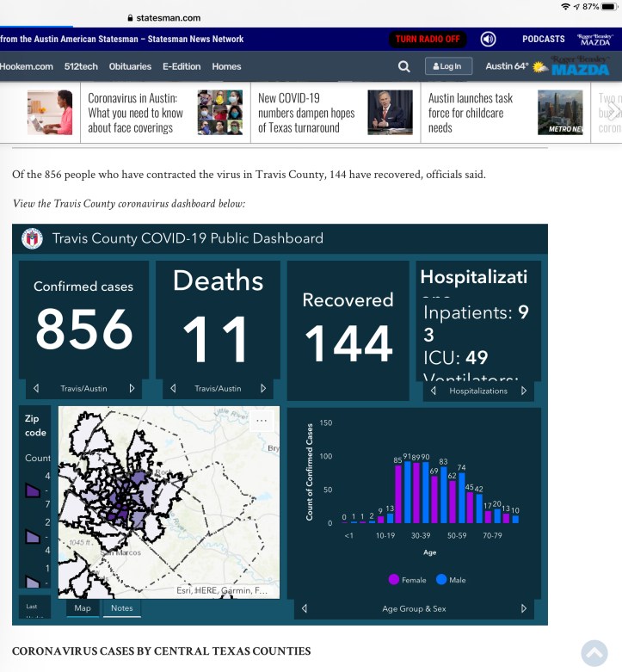This screenshot has height=672, width=622.
Task: Read 'New COVID-19 numbers dampen hopes' story
Action: (306, 113)
